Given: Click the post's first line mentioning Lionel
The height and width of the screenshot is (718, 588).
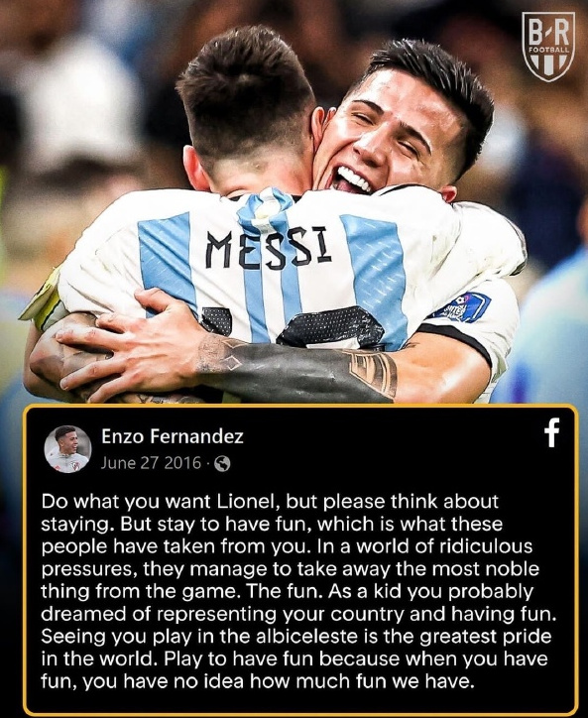Looking at the screenshot, I should pos(270,502).
